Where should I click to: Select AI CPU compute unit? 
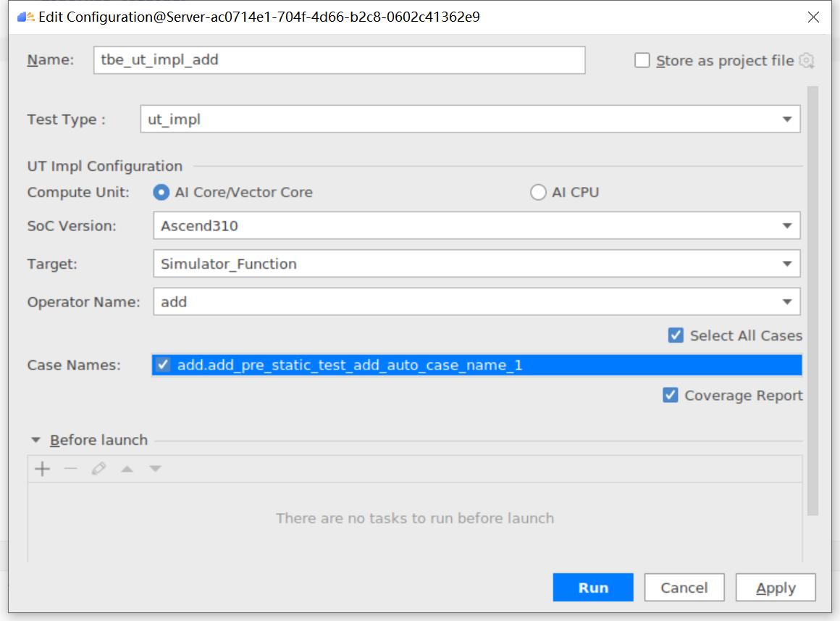[x=538, y=192]
